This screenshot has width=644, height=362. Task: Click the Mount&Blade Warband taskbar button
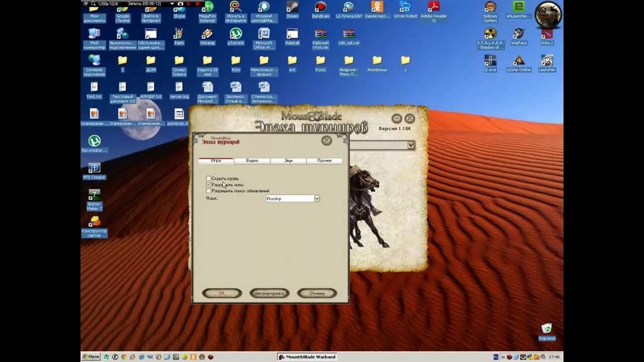[307, 357]
